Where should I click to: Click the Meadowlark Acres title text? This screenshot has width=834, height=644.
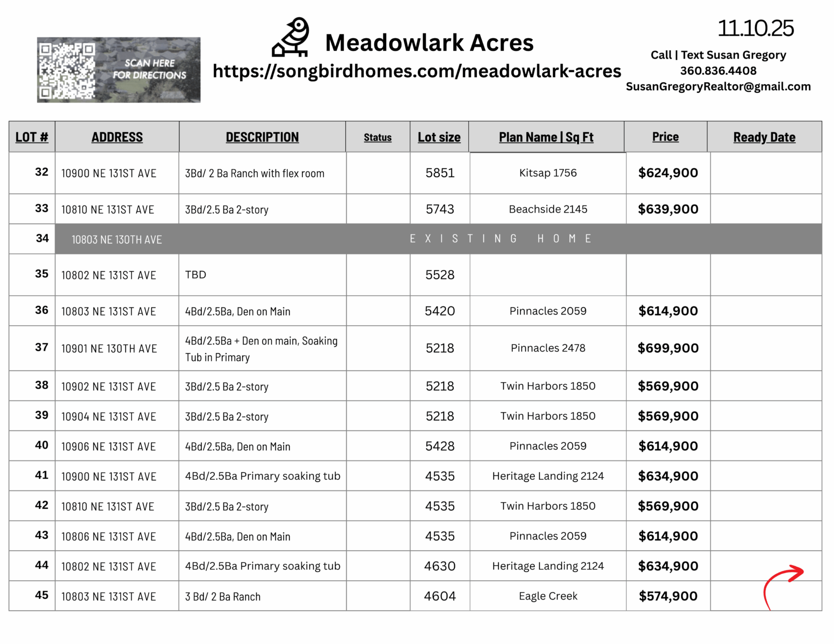coord(429,43)
